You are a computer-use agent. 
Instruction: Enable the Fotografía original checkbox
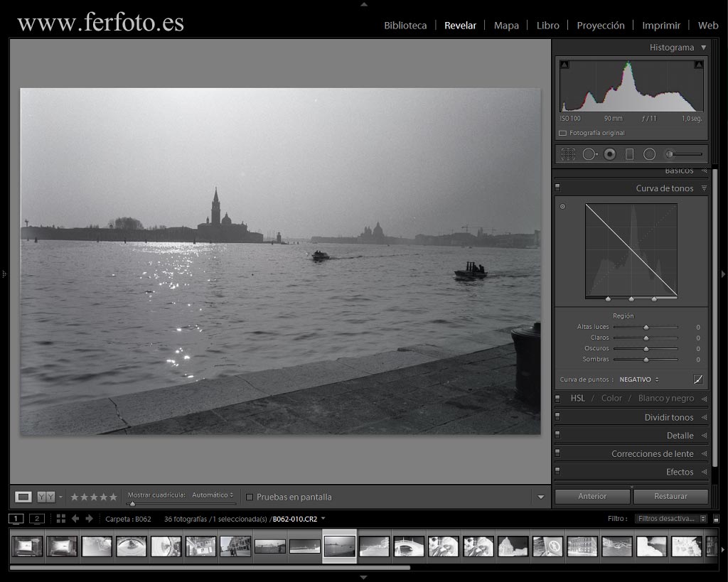563,133
